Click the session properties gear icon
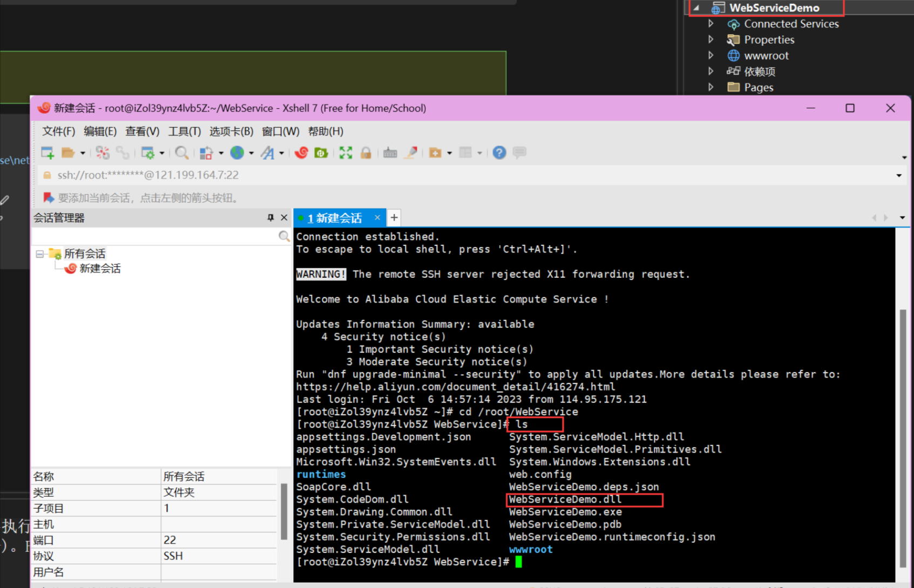The width and height of the screenshot is (914, 588). 148,153
